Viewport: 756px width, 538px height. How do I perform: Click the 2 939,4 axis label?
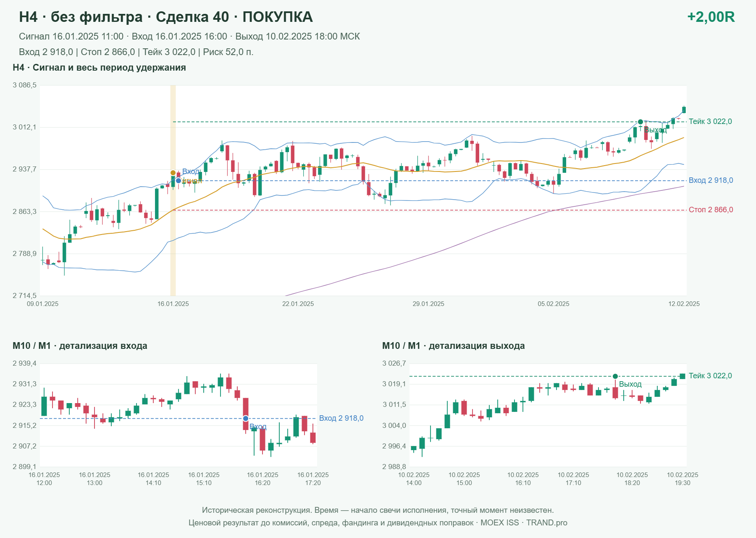coord(25,364)
